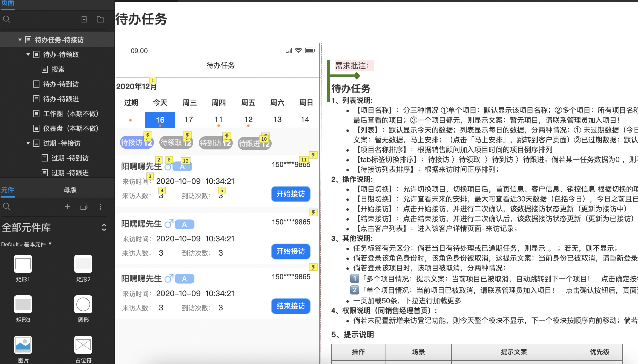Click the lightning interaction badge on 待到访 tag
Screen dimensions: 638x364
[x=227, y=136]
